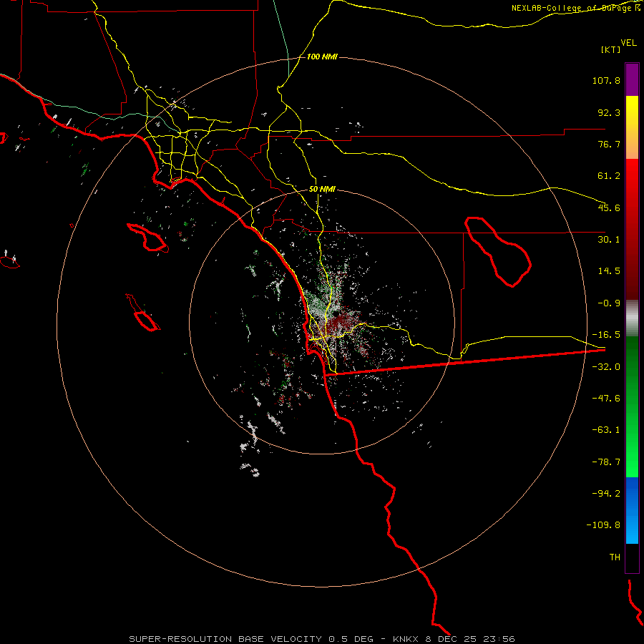Select the 30.1 velocity scale value
This screenshot has height=644, width=644.
[x=609, y=240]
